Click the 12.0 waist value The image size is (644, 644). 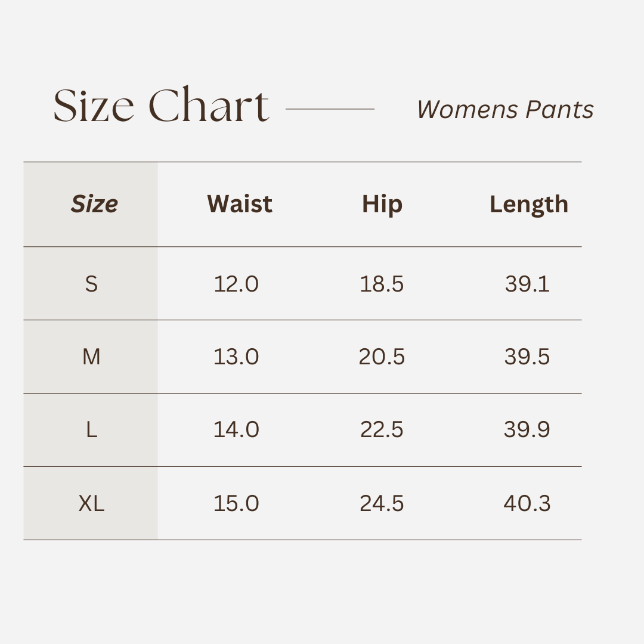(236, 284)
